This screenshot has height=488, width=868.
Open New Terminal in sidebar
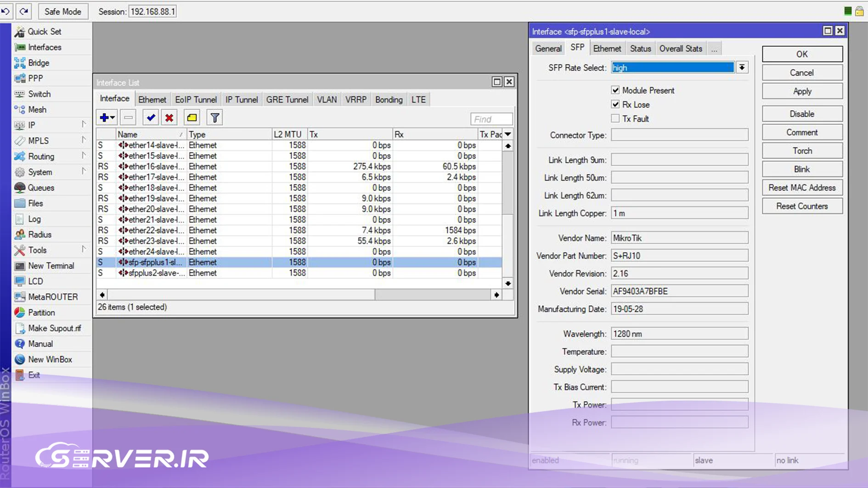[x=51, y=266]
